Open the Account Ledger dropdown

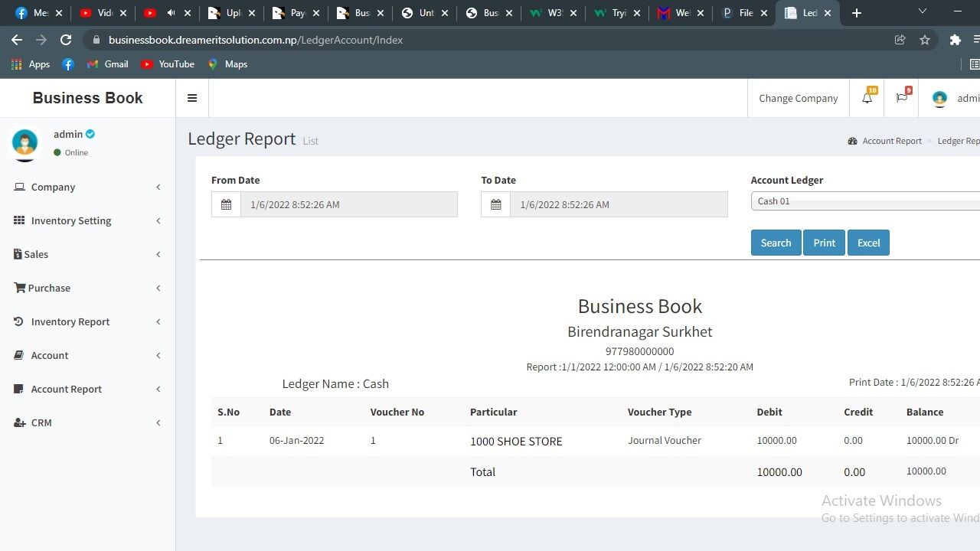865,201
